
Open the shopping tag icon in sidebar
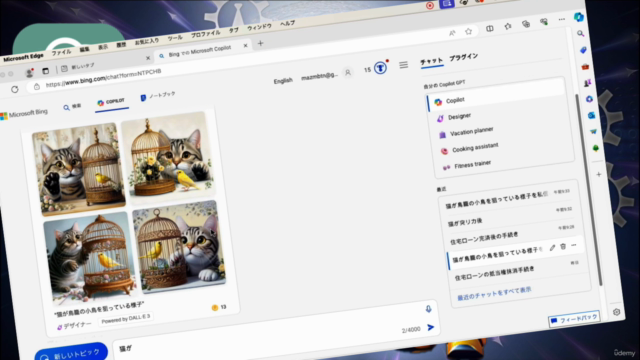click(583, 50)
